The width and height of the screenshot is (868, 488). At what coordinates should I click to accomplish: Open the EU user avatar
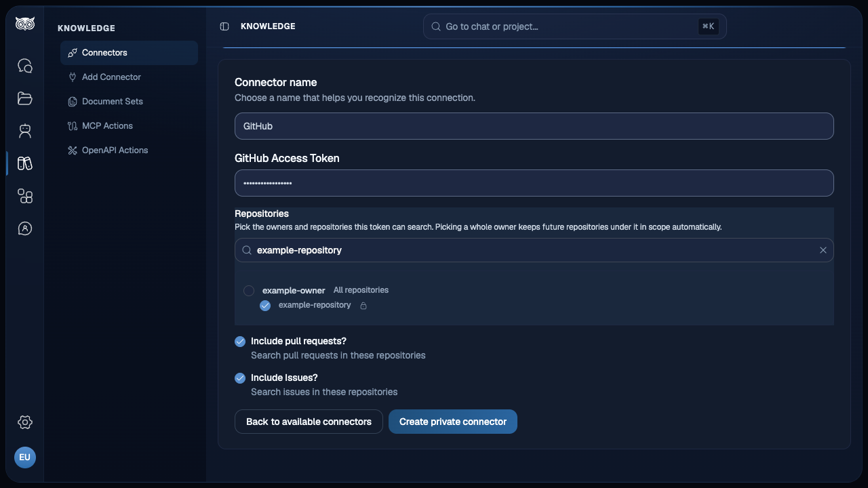coord(25,457)
